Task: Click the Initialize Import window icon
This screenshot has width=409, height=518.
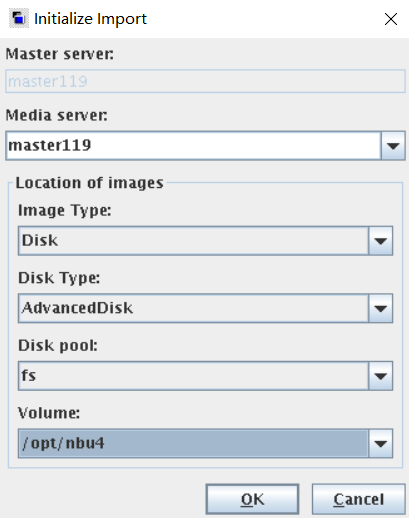Action: [19, 18]
